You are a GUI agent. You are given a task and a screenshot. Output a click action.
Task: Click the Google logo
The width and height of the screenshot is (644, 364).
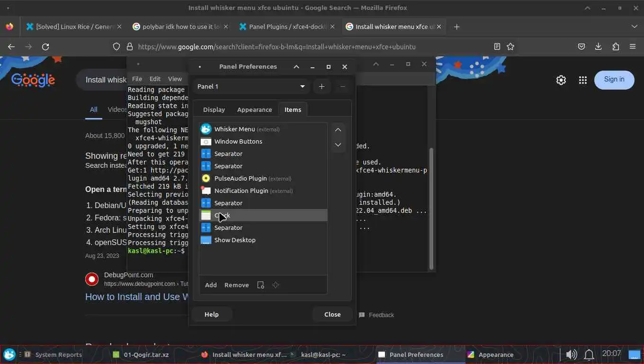coord(33,80)
